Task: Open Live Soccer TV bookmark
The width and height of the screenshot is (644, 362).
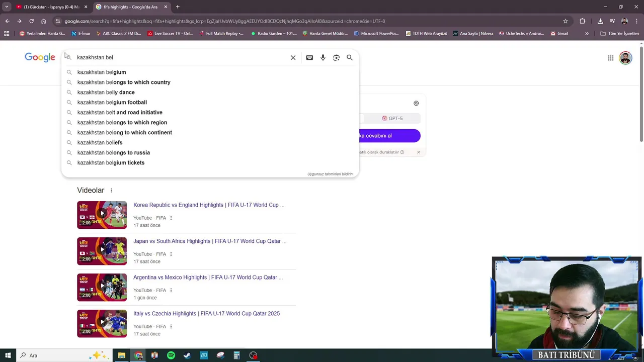Action: pyautogui.click(x=171, y=34)
